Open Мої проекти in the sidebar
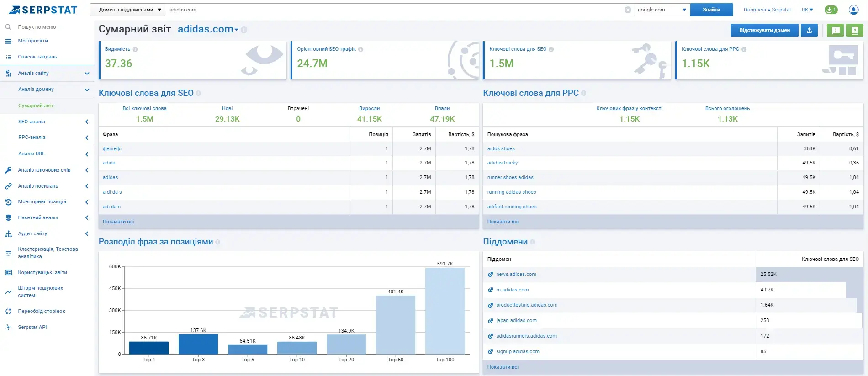 tap(33, 41)
